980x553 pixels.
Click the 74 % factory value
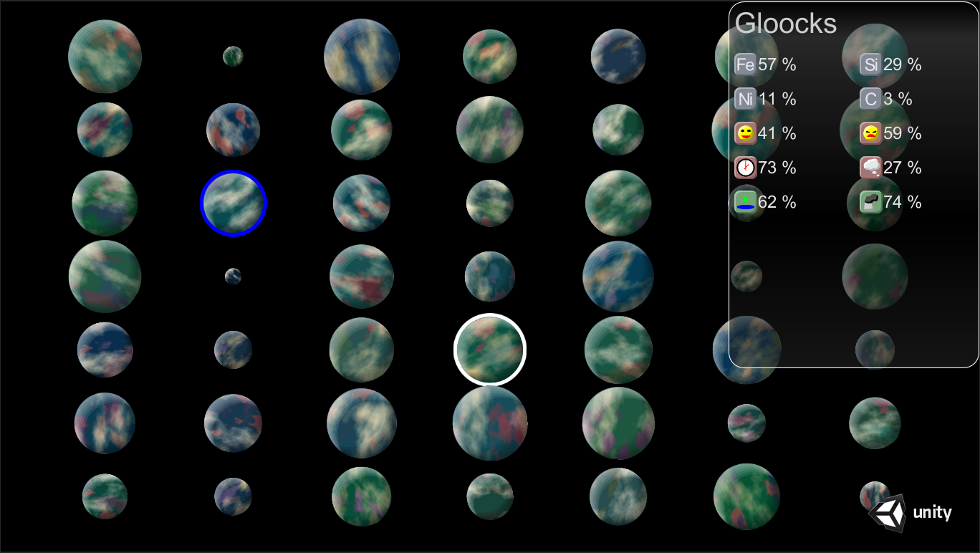point(903,202)
